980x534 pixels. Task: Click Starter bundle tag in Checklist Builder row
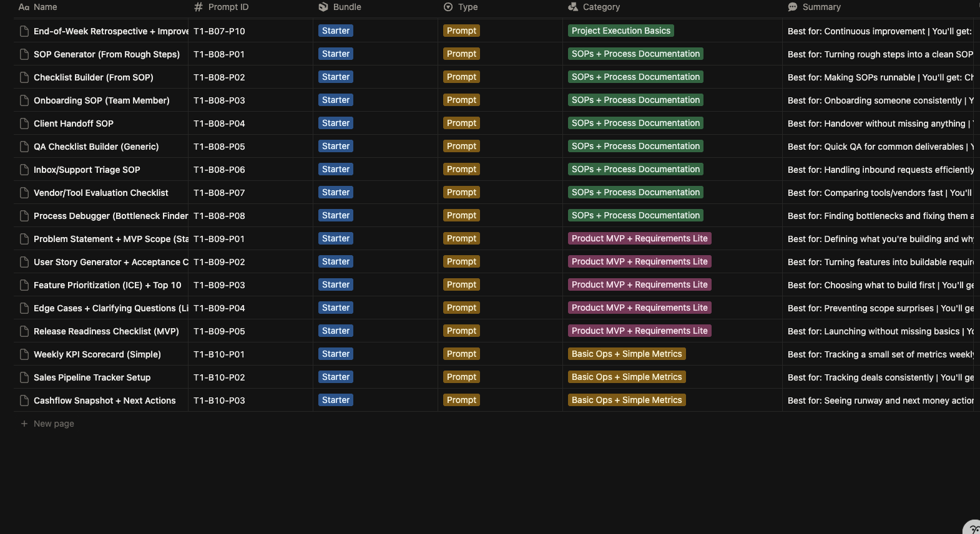(x=336, y=77)
